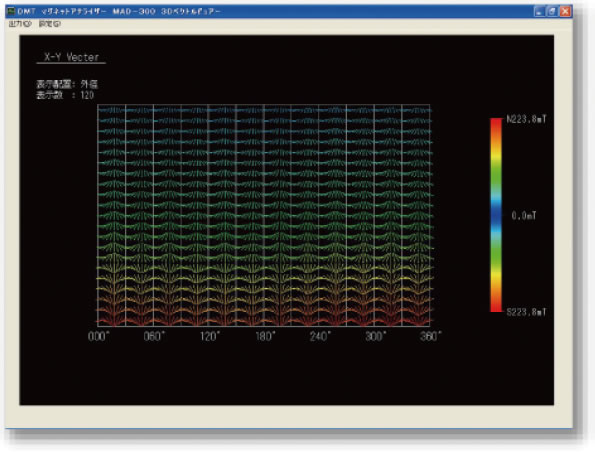Viewport: 595px width, 452px height.
Task: Click the X-Y Vecter heading
Action: (71, 57)
